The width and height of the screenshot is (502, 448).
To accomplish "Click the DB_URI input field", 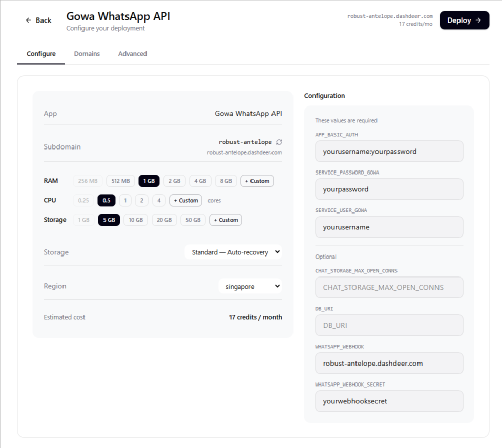I will tap(389, 326).
